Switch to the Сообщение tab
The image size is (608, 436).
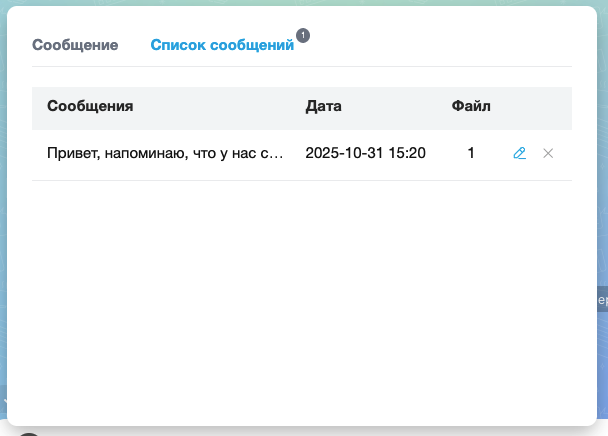coord(75,45)
